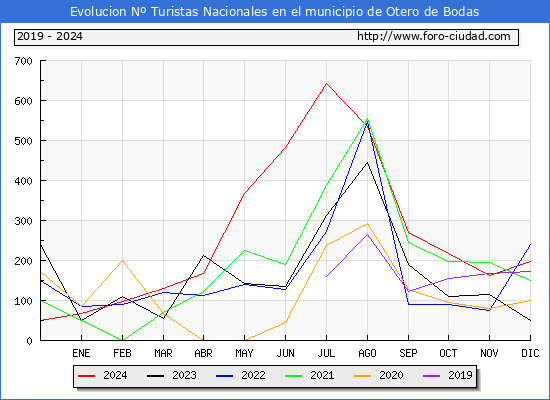Click the DIC month label
Viewport: 550px width, 400px height.
click(530, 353)
